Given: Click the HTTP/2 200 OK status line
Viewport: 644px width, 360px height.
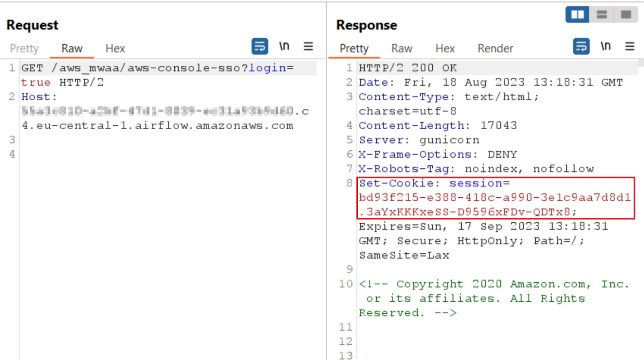Looking at the screenshot, I should (408, 68).
